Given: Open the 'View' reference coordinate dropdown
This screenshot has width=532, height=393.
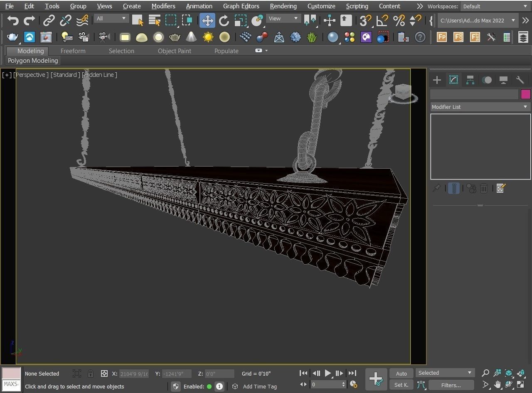Looking at the screenshot, I should (283, 19).
